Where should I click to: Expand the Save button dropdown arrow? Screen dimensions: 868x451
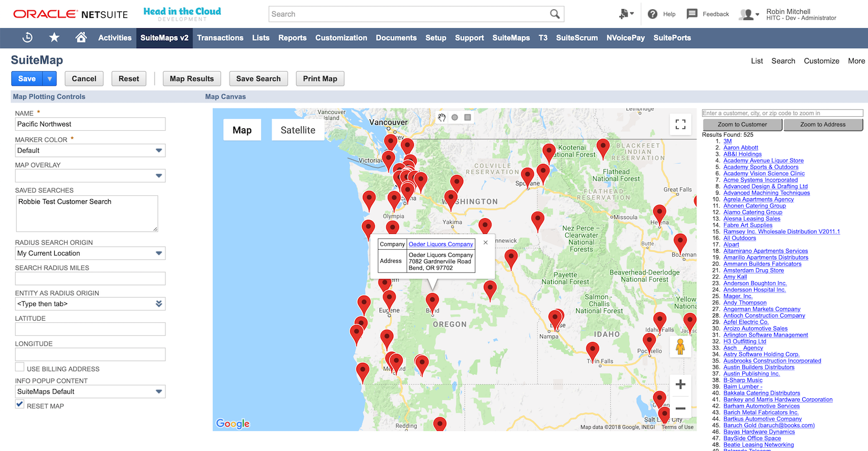coord(49,79)
